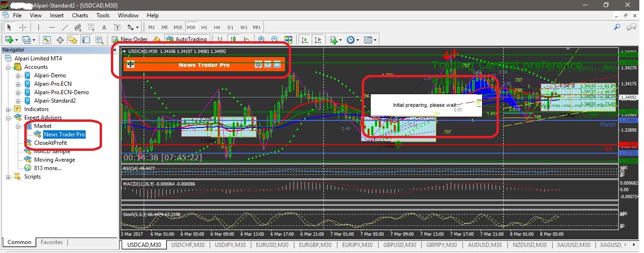Switch chart to W1 timeframe

pos(244,27)
